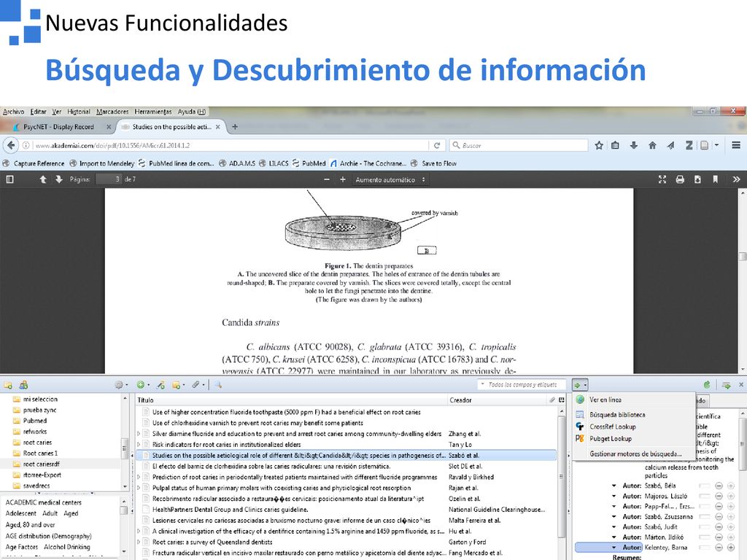Zoom in on the PDF with plus
Image resolution: width=747 pixels, height=560 pixels.
pos(343,179)
